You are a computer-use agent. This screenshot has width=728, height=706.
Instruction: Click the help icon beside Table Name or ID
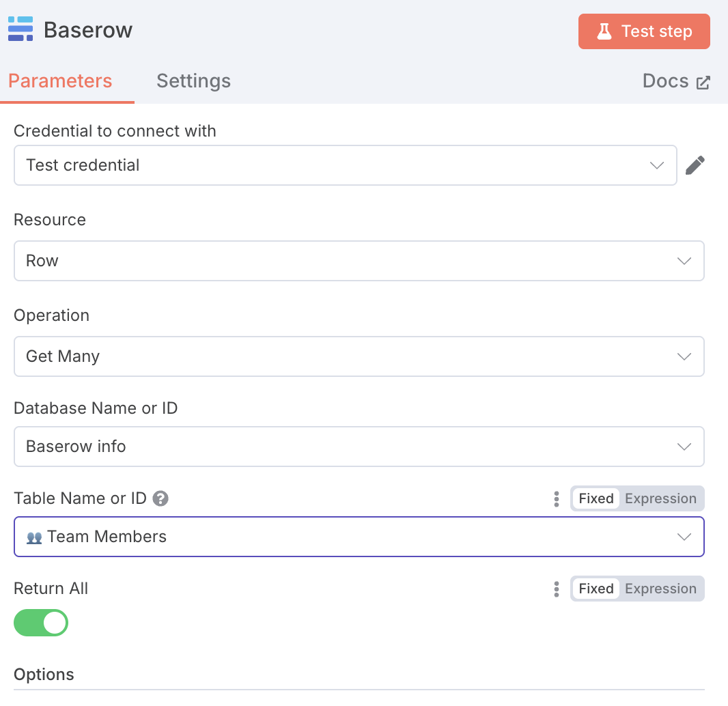tap(160, 498)
